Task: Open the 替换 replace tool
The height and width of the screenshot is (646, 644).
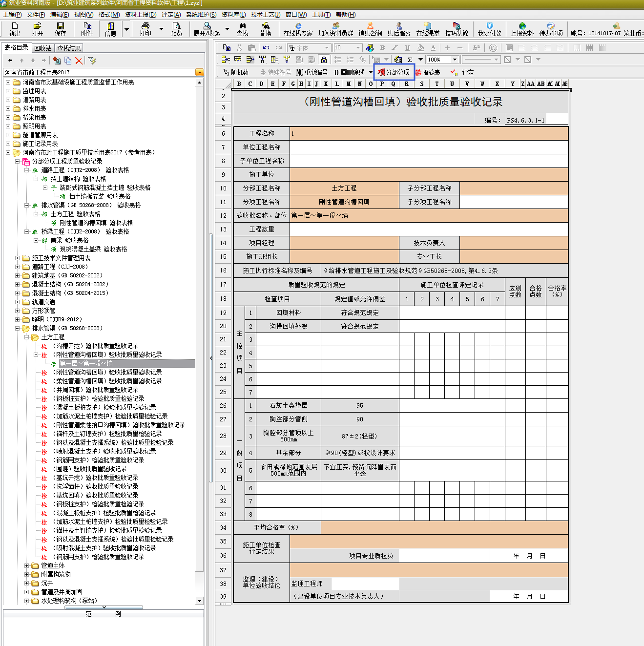Action: click(265, 29)
